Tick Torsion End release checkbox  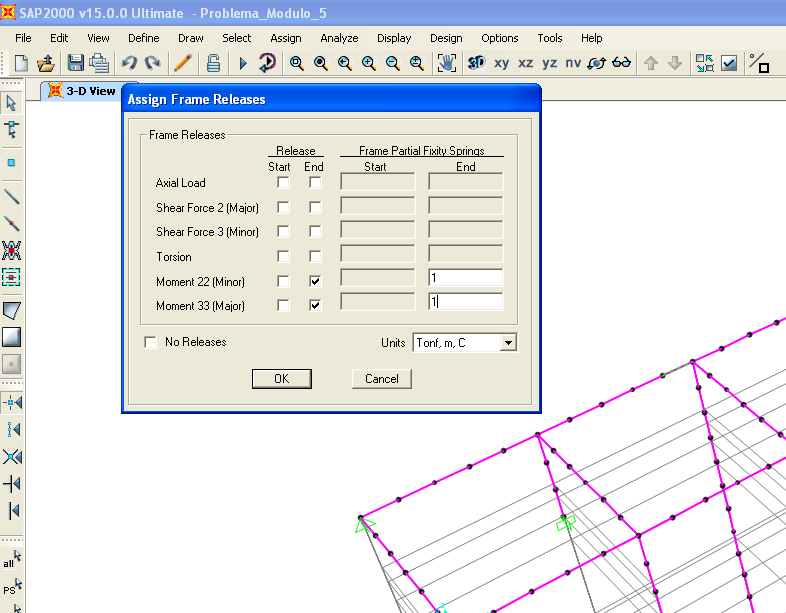315,257
